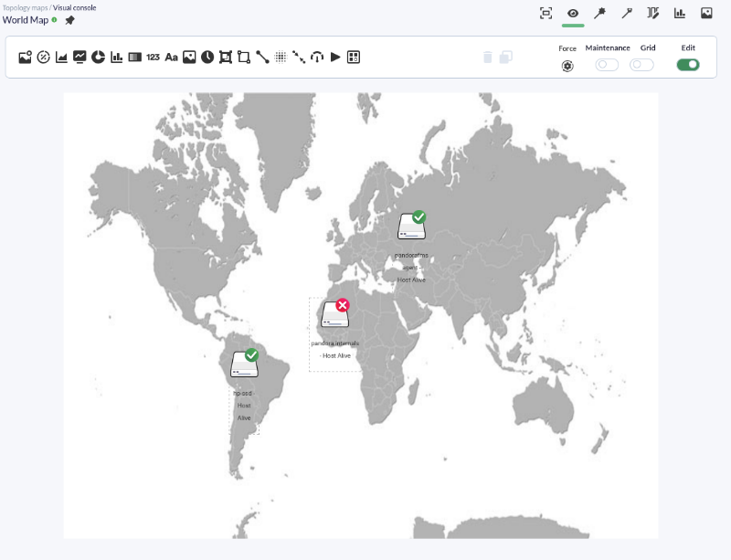The height and width of the screenshot is (560, 731).
Task: Switch to full screen view mode
Action: click(x=546, y=14)
